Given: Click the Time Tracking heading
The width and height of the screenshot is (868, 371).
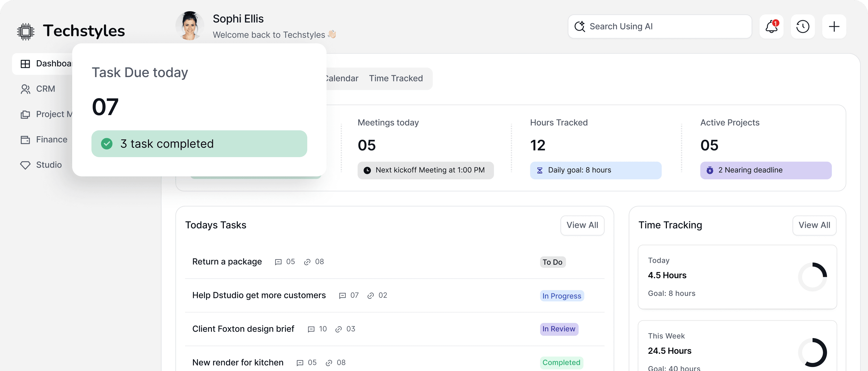Looking at the screenshot, I should coord(670,225).
